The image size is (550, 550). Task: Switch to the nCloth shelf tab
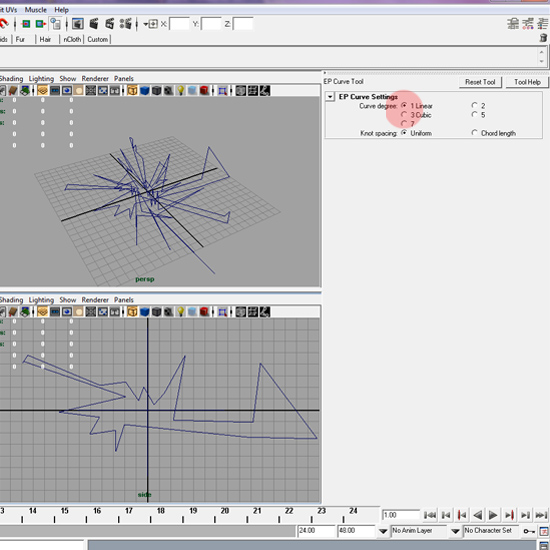pos(72,39)
